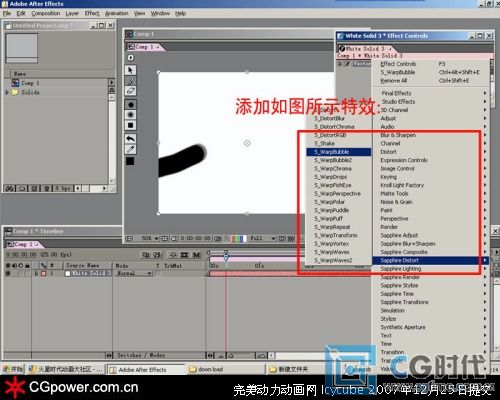Toggle region of interest icon in viewer
500x400 pixels.
[x=282, y=238]
